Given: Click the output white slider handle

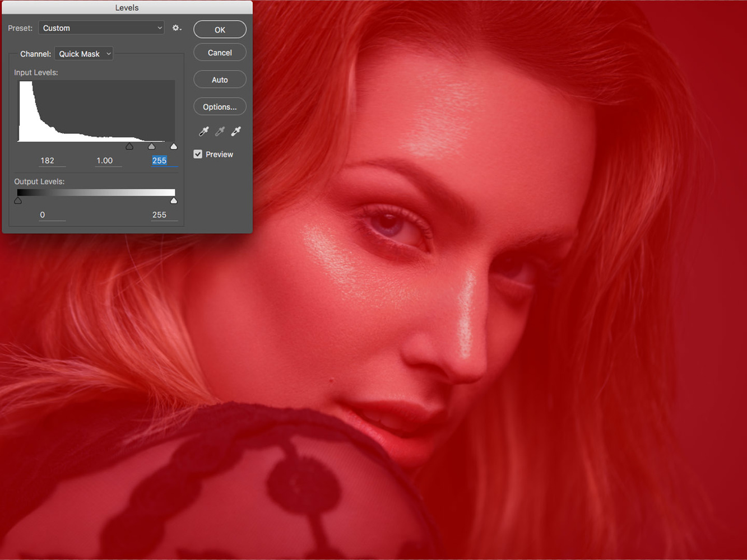Looking at the screenshot, I should pos(174,200).
